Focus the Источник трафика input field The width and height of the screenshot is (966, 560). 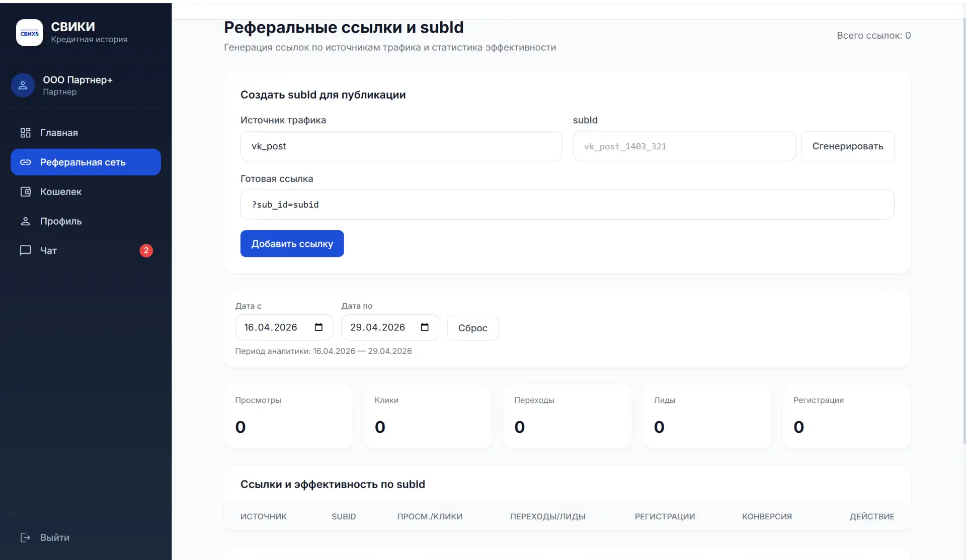point(401,146)
